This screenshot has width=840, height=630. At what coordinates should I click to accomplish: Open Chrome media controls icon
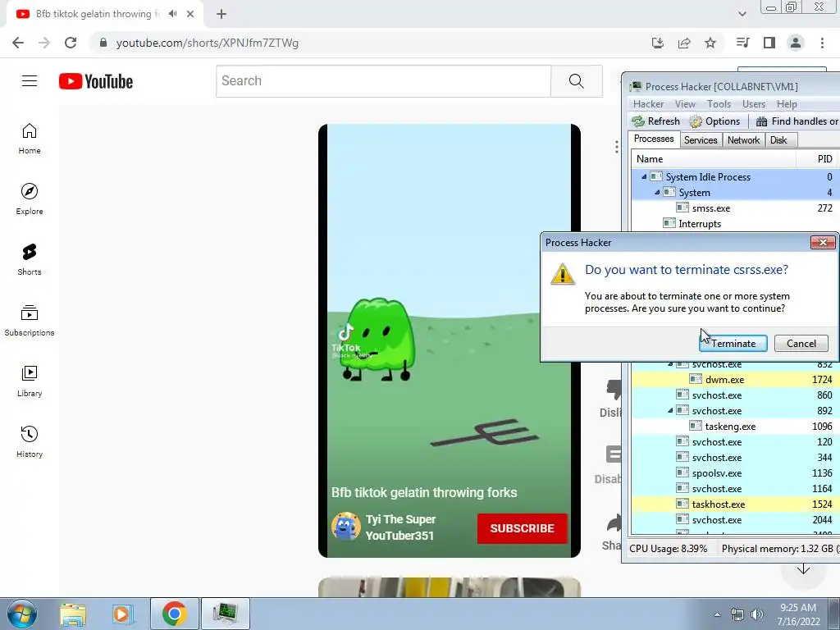click(x=742, y=43)
